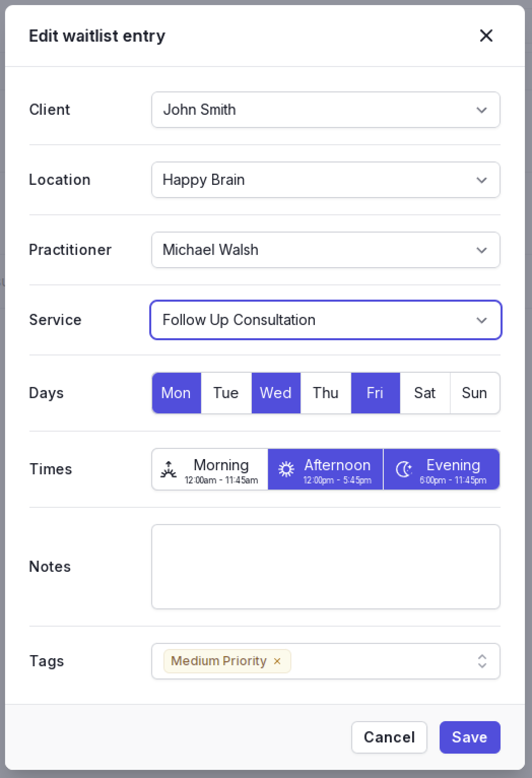Viewport: 532px width, 778px height.
Task: Open the Location dropdown showing Happy Brain
Action: [326, 180]
